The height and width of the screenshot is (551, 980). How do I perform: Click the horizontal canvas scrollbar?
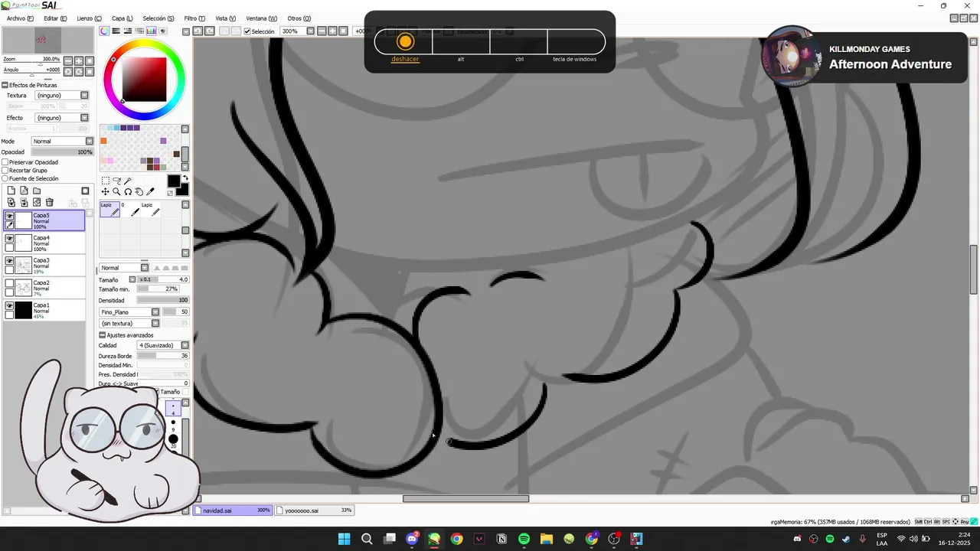pyautogui.click(x=465, y=499)
